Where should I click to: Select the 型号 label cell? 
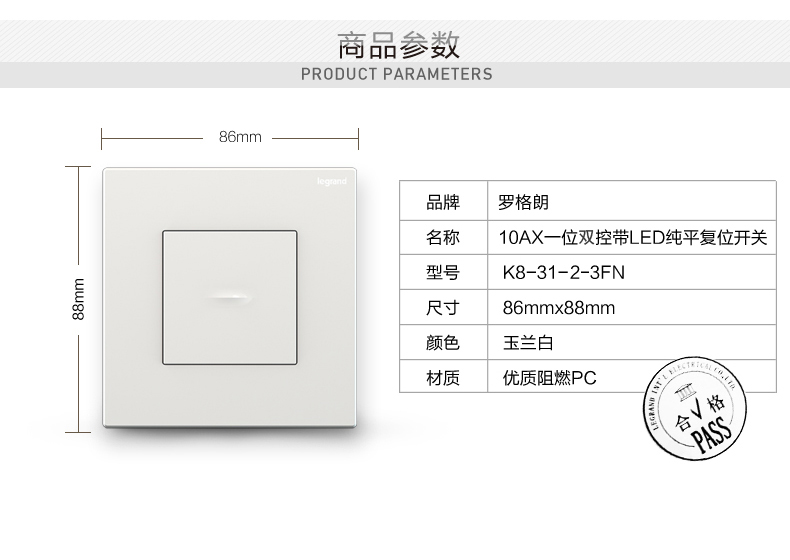point(443,273)
